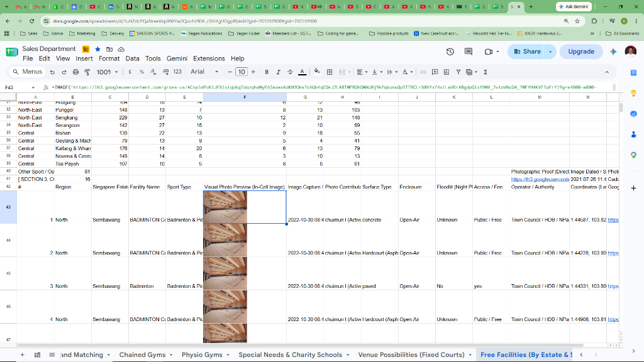This screenshot has width=644, height=362.
Task: Toggle italic formatting
Action: coord(278,72)
